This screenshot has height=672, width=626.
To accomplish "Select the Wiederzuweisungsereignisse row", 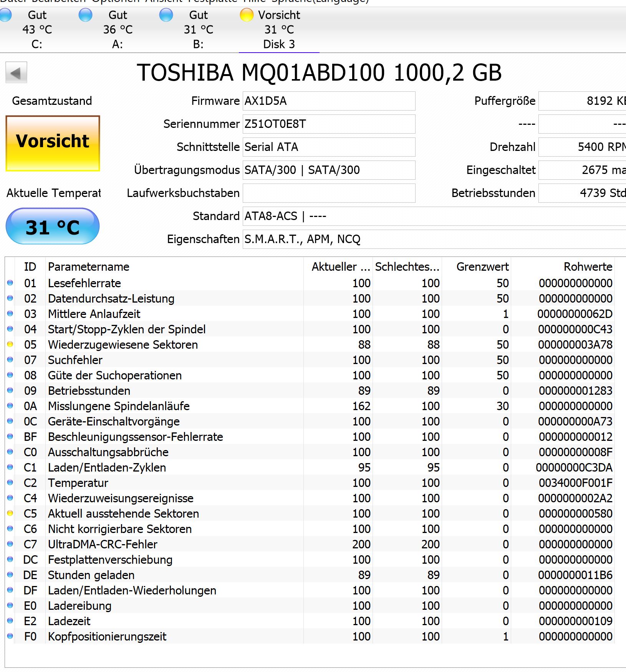I will tap(310, 498).
